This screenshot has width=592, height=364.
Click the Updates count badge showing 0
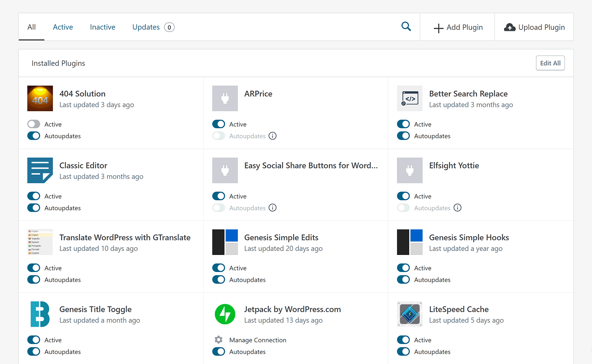[169, 27]
